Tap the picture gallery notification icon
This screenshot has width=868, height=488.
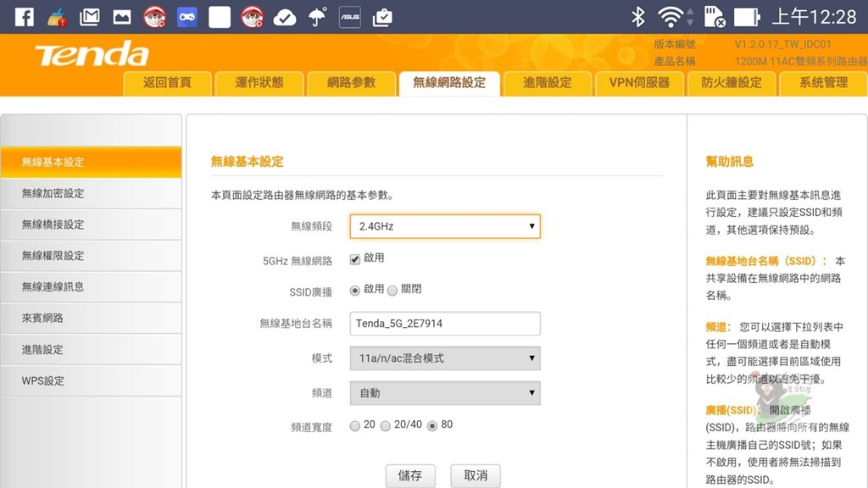pos(122,18)
